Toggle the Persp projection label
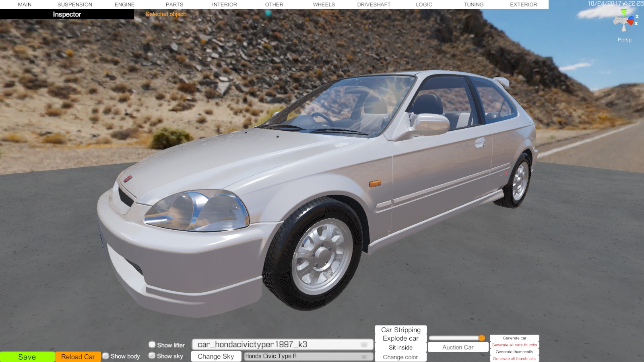The image size is (644, 362). (624, 39)
